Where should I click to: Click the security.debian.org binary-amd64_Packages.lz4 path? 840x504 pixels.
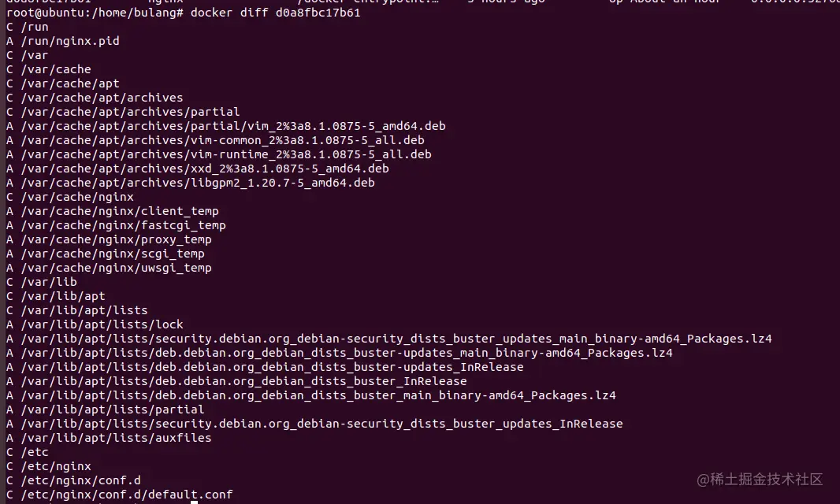(389, 339)
